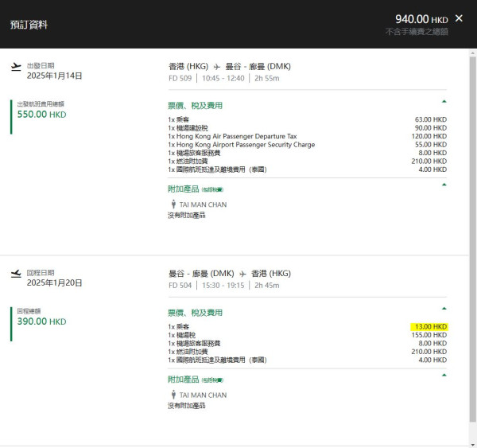
Task: Click the 390.00 HKD return flight total
Action: pos(42,321)
